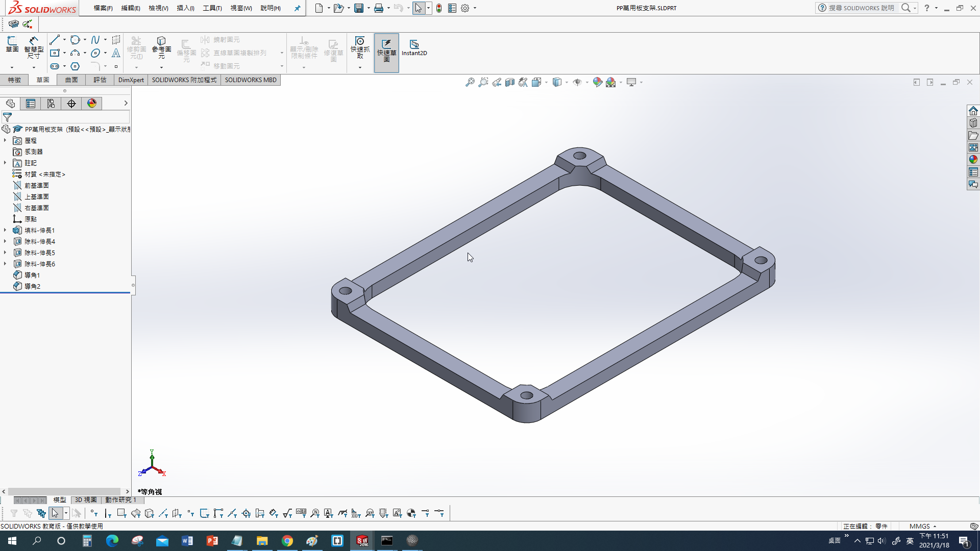
Task: Toggle the Quick Snaps (快速抓取) button
Action: pyautogui.click(x=360, y=47)
